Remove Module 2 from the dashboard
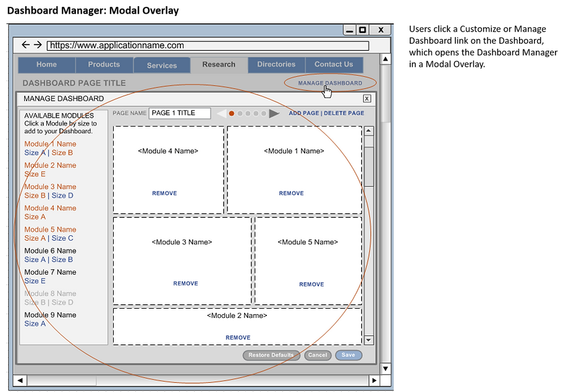566x392 pixels. pyautogui.click(x=238, y=338)
